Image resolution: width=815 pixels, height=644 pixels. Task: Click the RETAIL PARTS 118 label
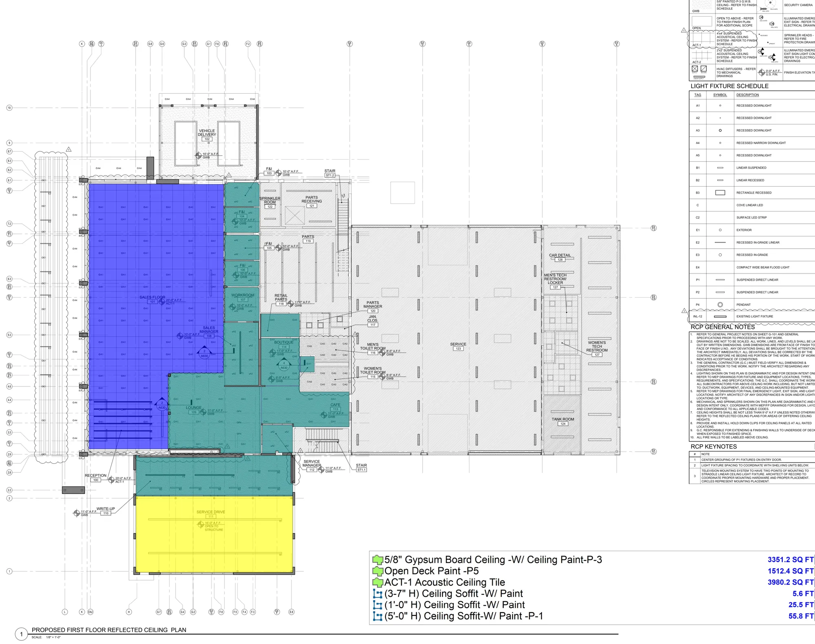[281, 300]
